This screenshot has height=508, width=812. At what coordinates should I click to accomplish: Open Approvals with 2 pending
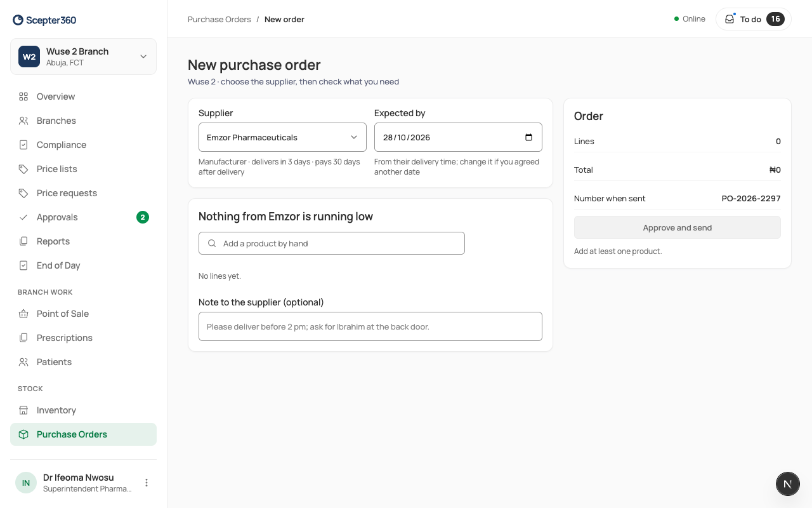pos(83,217)
